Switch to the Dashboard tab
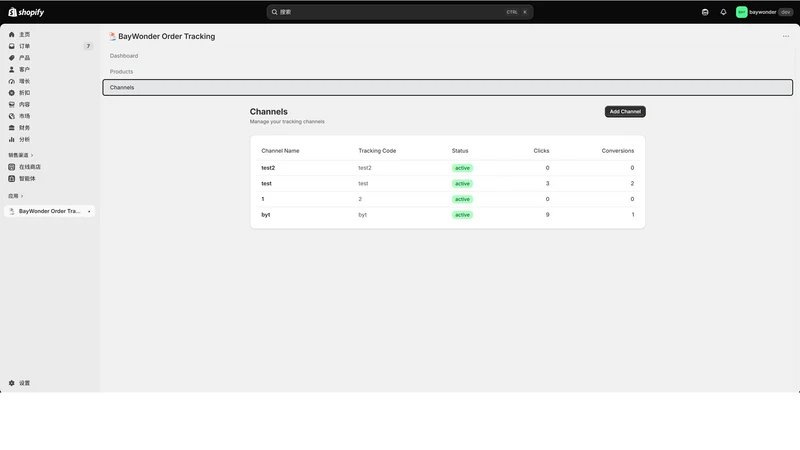Screen dimensions: 800x450 point(124,56)
